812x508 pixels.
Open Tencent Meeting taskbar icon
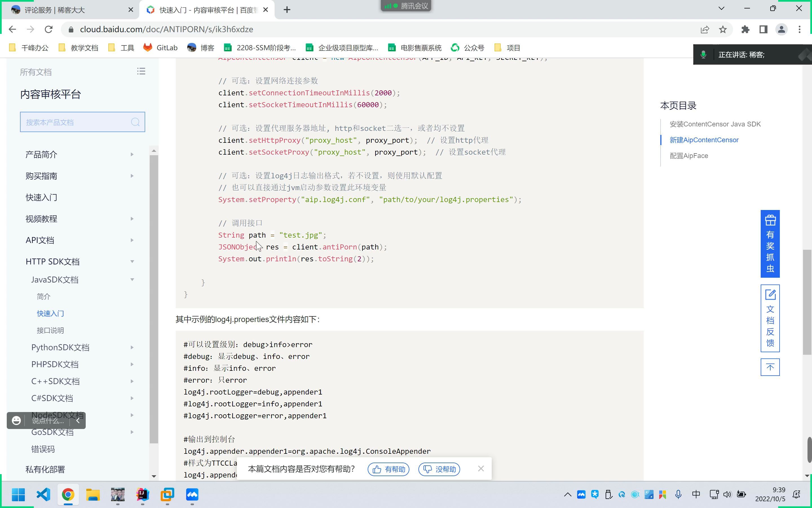[192, 494]
